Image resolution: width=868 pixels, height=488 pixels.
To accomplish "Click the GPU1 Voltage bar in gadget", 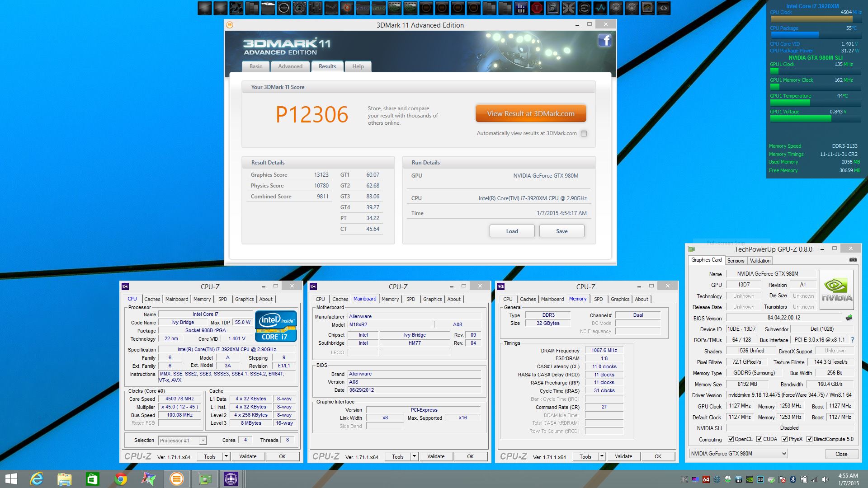I will coord(815,118).
